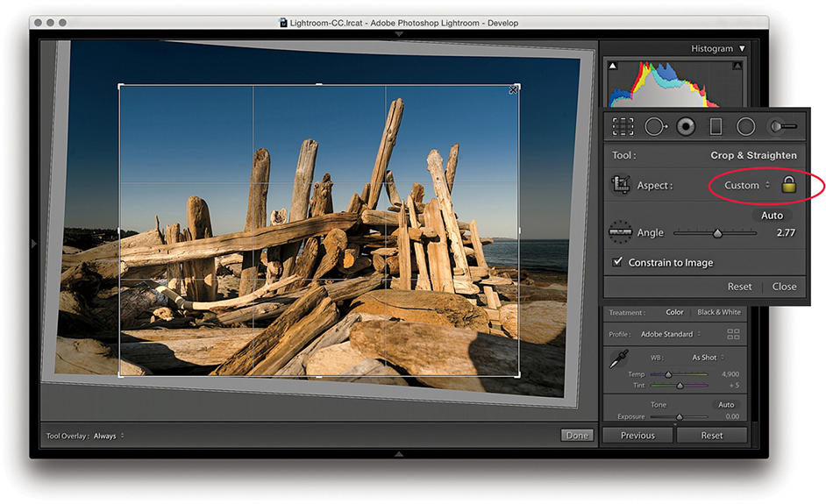The height and width of the screenshot is (504, 826).
Task: Open the Aspect Custom dropdown
Action: point(746,185)
